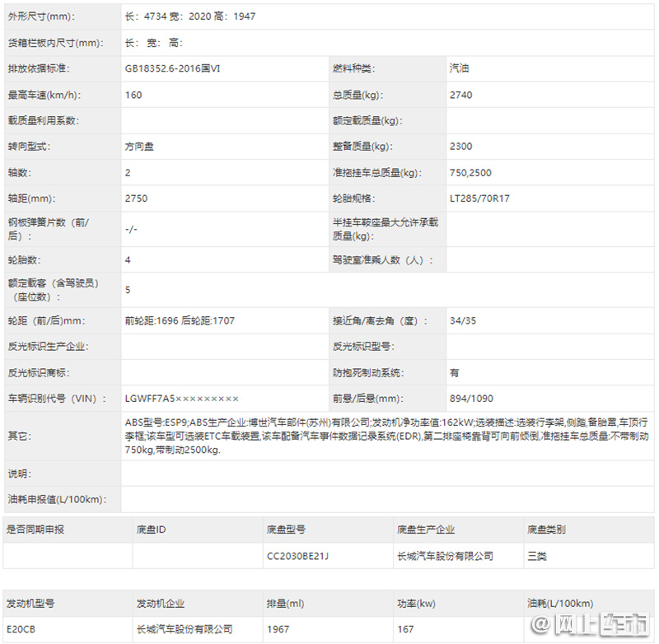Select axle count value 2
Screen dimensions: 659x644
tap(128, 173)
